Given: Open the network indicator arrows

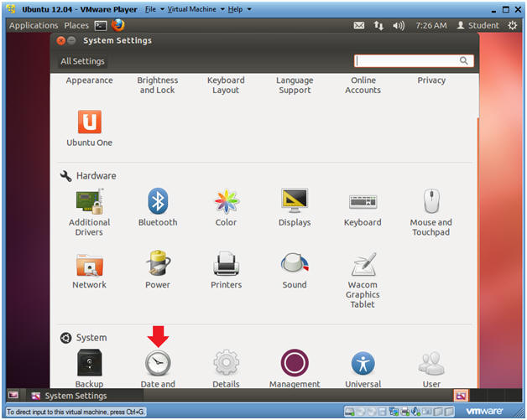Looking at the screenshot, I should click(x=378, y=25).
